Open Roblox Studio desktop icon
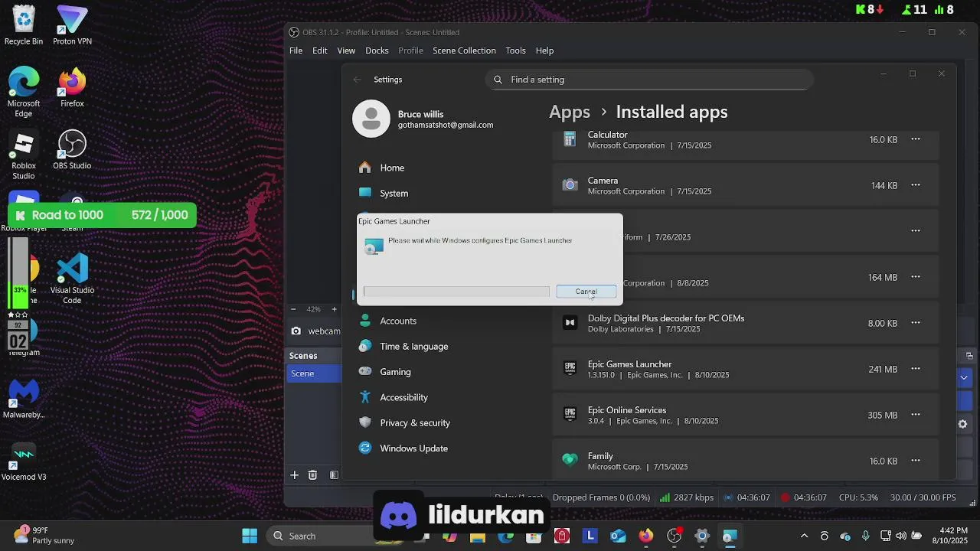 pyautogui.click(x=24, y=155)
